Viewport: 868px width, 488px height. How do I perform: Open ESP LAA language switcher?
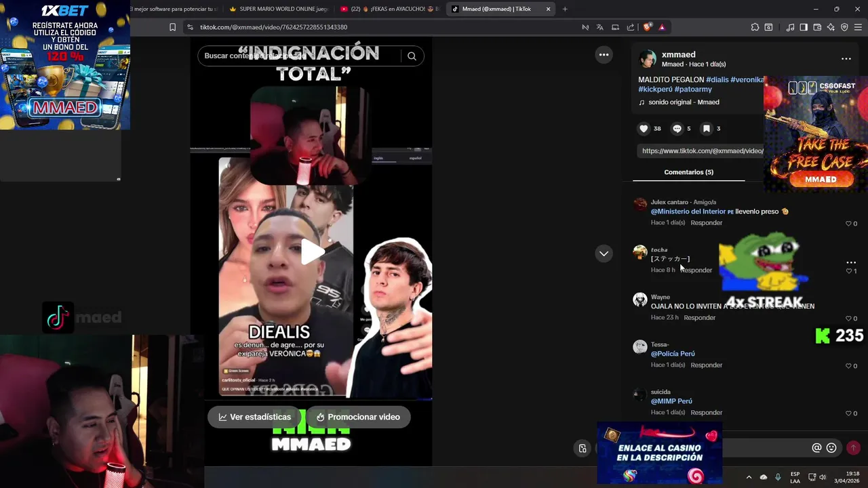pyautogui.click(x=795, y=477)
